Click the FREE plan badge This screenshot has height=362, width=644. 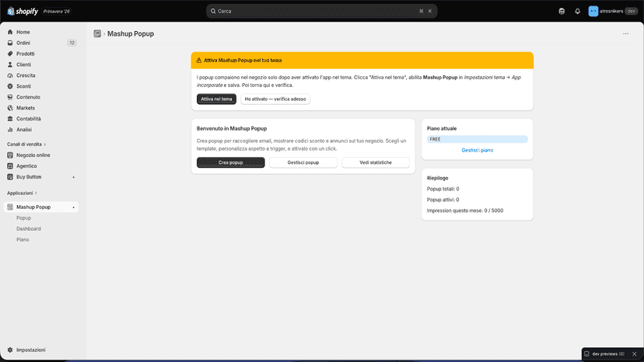point(478,139)
